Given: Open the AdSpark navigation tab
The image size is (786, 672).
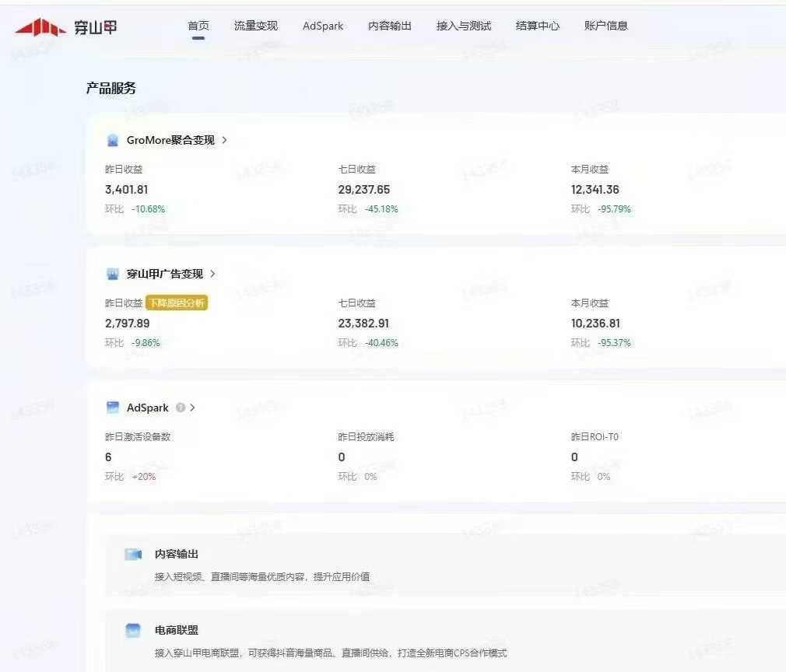Looking at the screenshot, I should point(323,26).
